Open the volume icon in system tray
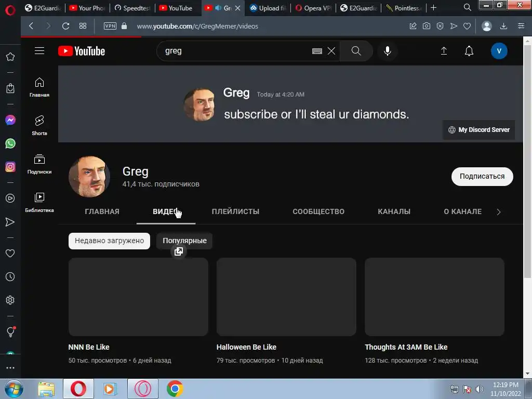This screenshot has height=399, width=532. pos(480,389)
